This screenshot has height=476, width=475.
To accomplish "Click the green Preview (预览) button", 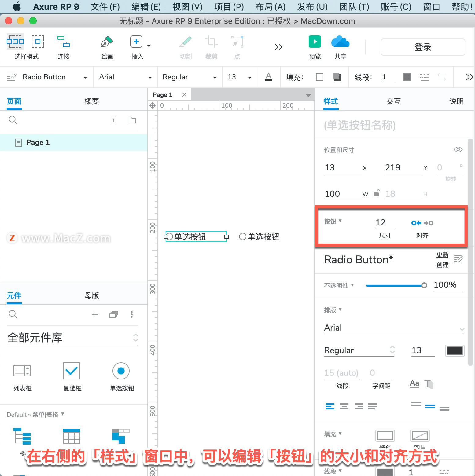I will (x=315, y=42).
